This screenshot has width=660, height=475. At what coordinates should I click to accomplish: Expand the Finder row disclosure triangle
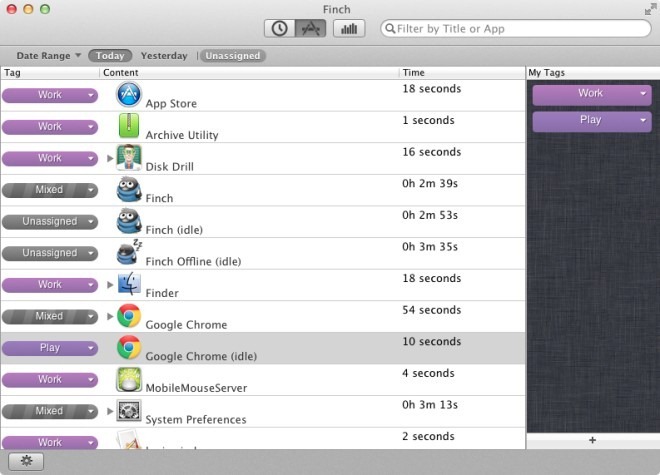[x=110, y=285]
